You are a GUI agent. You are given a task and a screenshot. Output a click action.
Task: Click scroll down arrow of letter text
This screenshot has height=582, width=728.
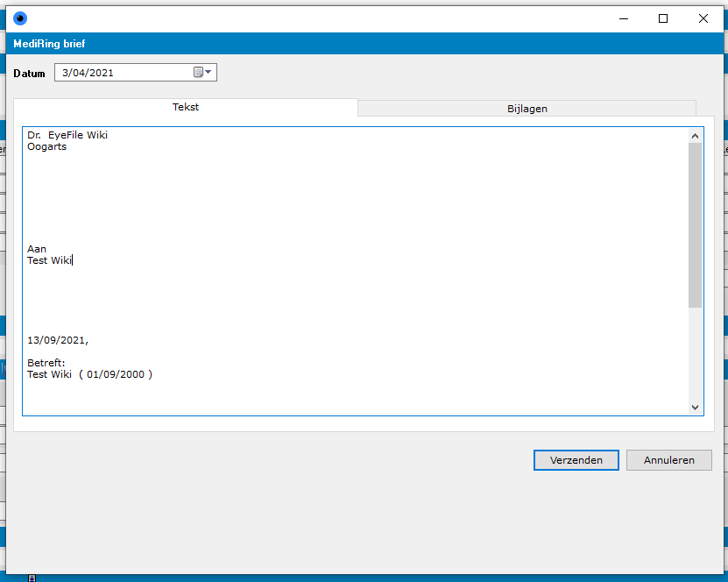click(695, 408)
